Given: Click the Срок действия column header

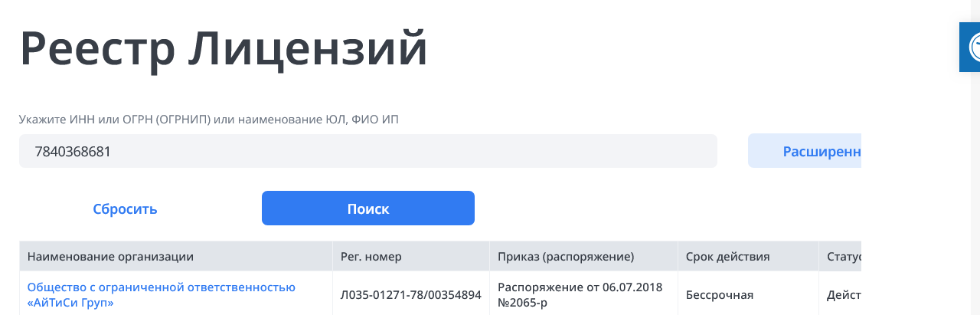Looking at the screenshot, I should tap(727, 256).
